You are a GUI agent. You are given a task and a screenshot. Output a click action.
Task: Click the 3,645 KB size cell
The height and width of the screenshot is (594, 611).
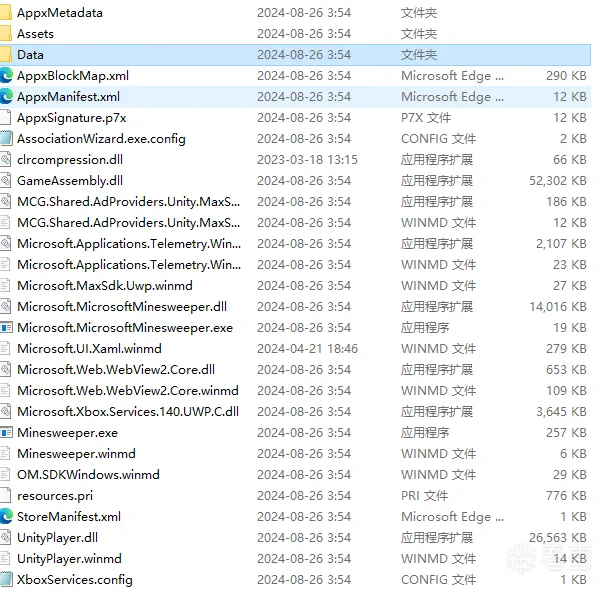pyautogui.click(x=562, y=412)
